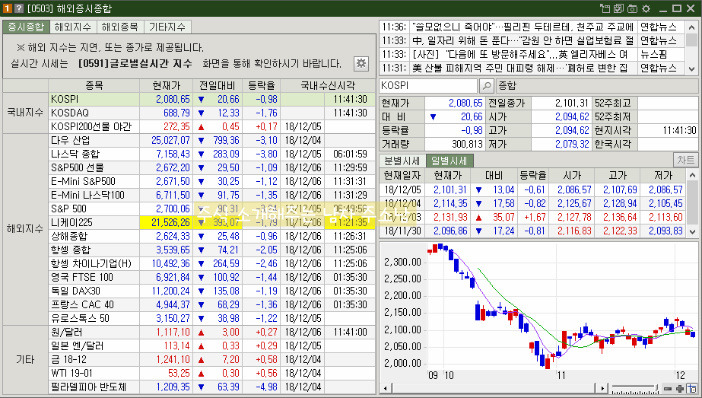Select the 항셍 종합 row
This screenshot has width=702, height=398.
click(x=212, y=250)
